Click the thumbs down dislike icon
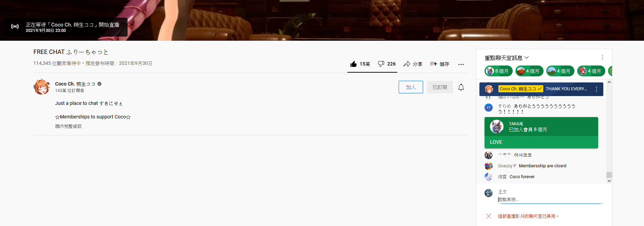644x226 pixels. pyautogui.click(x=381, y=64)
